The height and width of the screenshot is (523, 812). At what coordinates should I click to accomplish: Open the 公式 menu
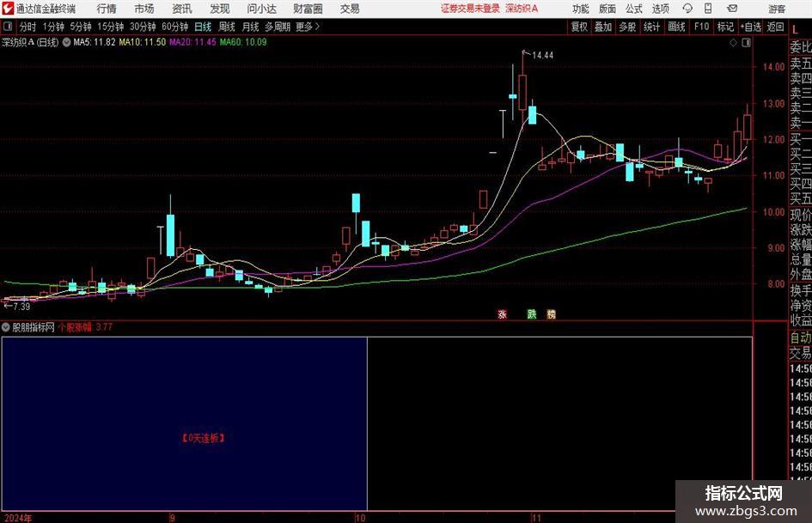click(634, 9)
